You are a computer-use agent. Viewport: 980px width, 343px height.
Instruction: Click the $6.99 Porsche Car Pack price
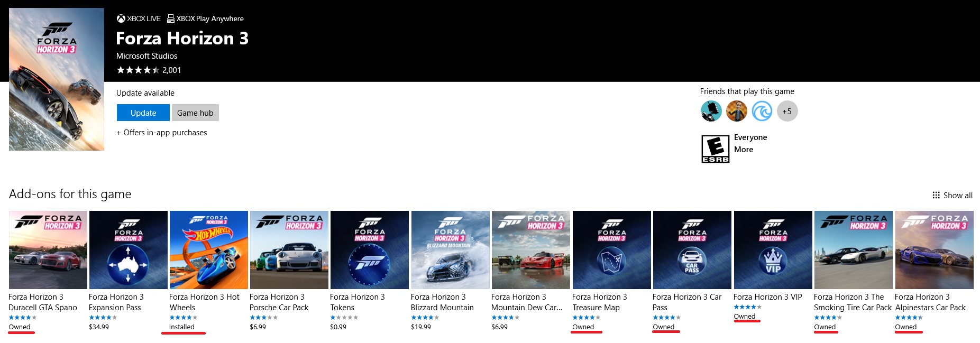[258, 327]
